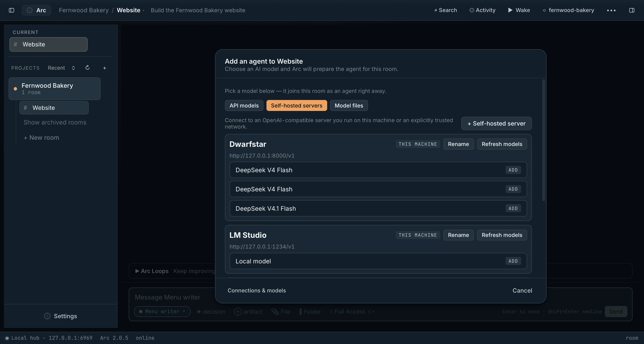
Task: Open Settings in the sidebar
Action: (60, 316)
